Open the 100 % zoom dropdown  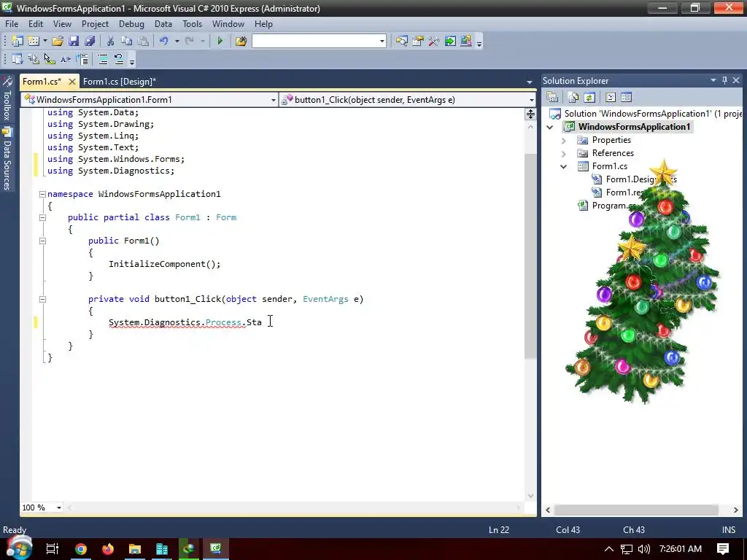59,507
